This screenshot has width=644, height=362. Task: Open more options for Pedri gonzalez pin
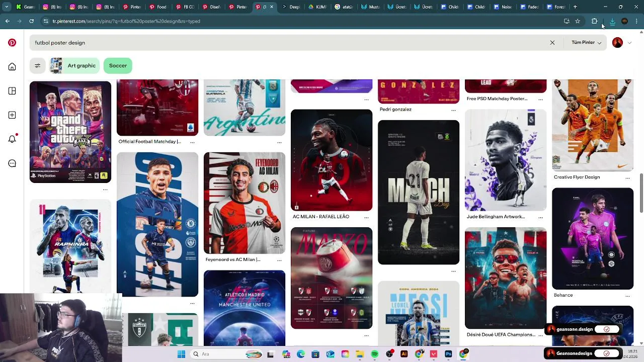pyautogui.click(x=453, y=110)
